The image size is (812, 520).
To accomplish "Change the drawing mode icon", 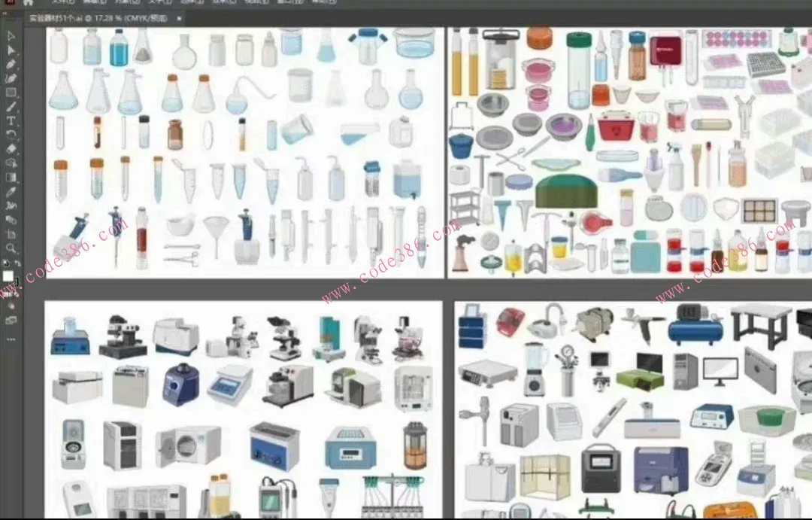I will click(11, 306).
